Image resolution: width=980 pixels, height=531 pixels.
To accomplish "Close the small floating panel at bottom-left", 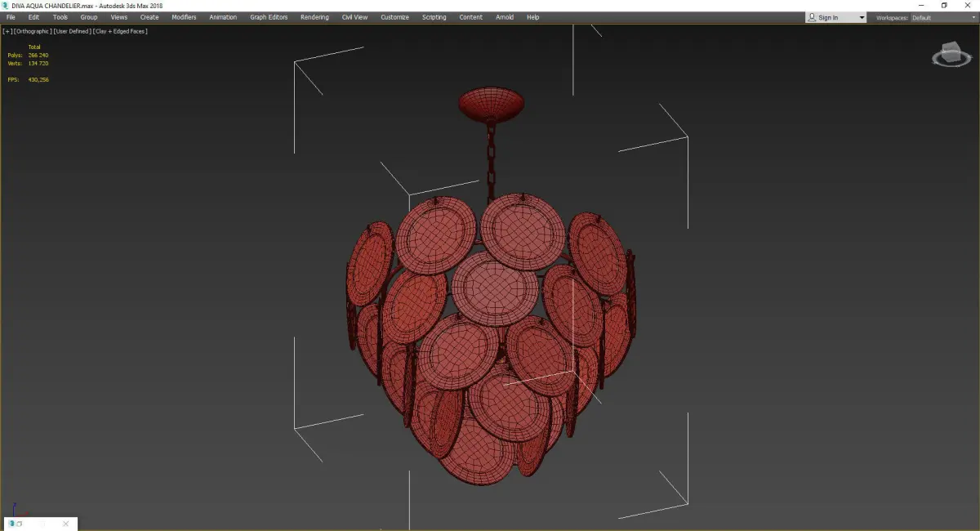I will 66,524.
